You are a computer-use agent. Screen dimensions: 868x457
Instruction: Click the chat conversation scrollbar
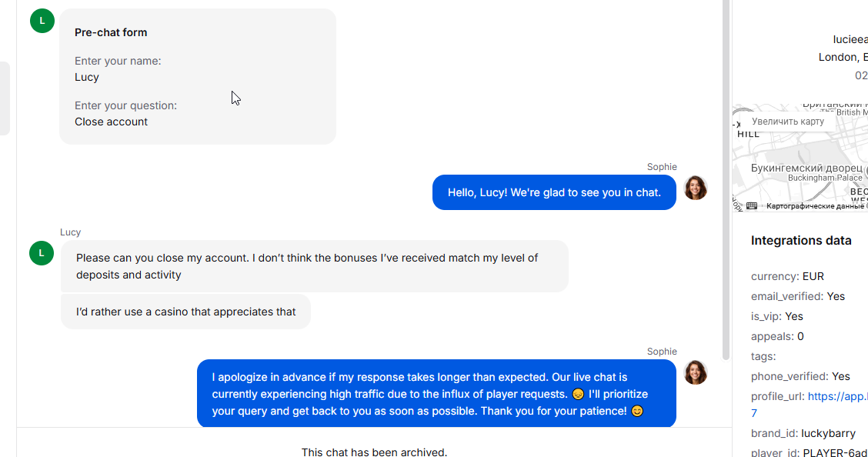click(726, 177)
